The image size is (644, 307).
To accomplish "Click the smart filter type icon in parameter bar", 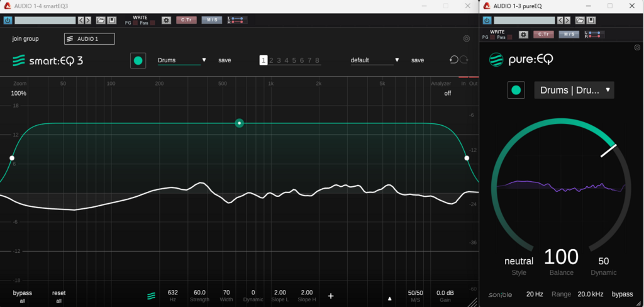I will pyautogui.click(x=152, y=296).
